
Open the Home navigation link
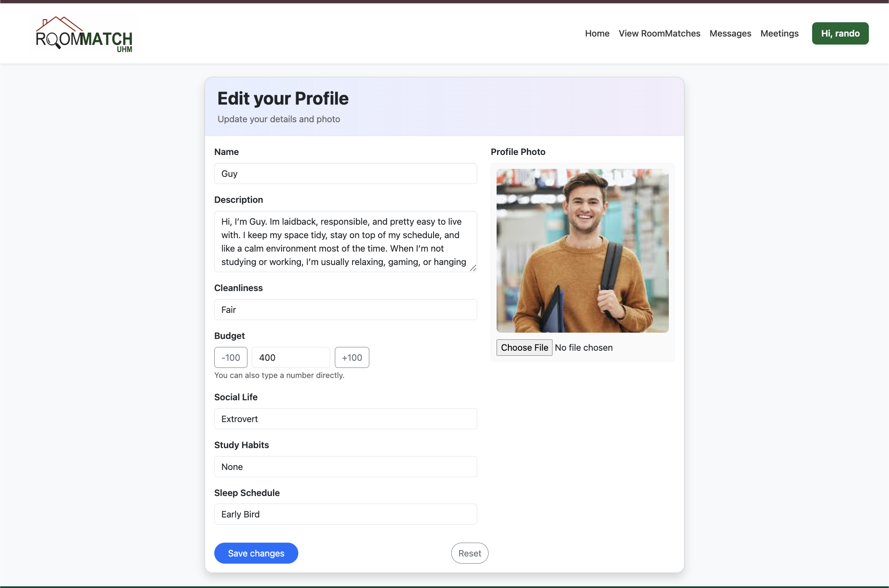click(597, 33)
